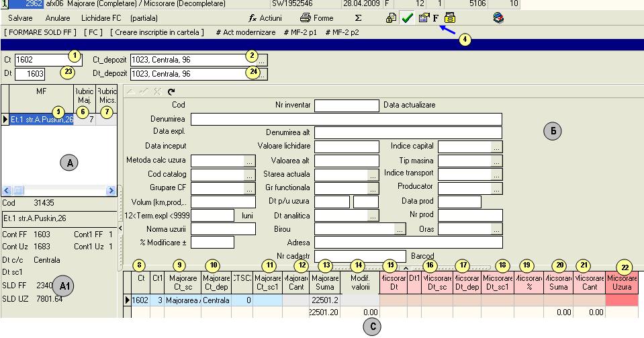This screenshot has width=644, height=338.
Task: Open Tip masina lookup button
Action: 496,161
